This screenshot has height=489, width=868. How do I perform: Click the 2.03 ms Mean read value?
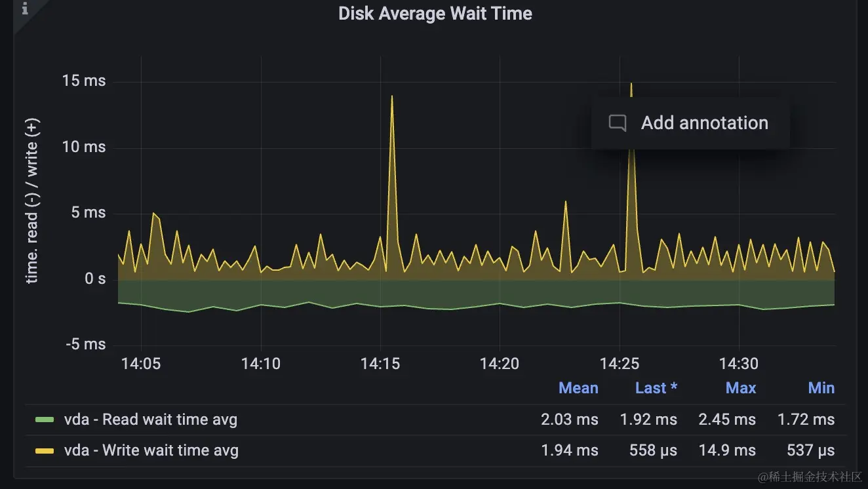coord(570,420)
